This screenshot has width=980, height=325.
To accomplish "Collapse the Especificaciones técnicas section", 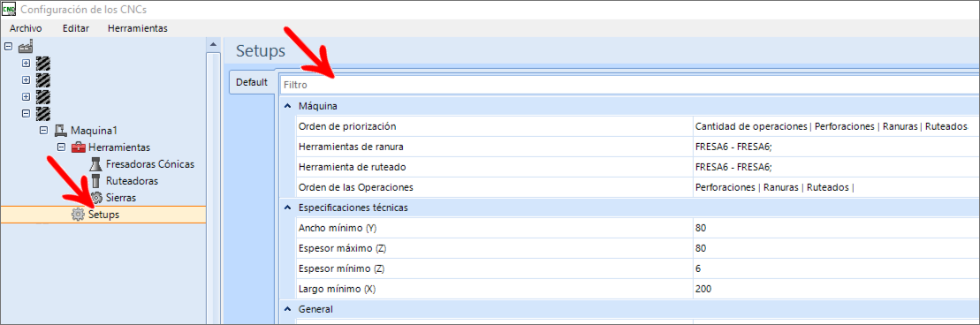I will coord(287,207).
